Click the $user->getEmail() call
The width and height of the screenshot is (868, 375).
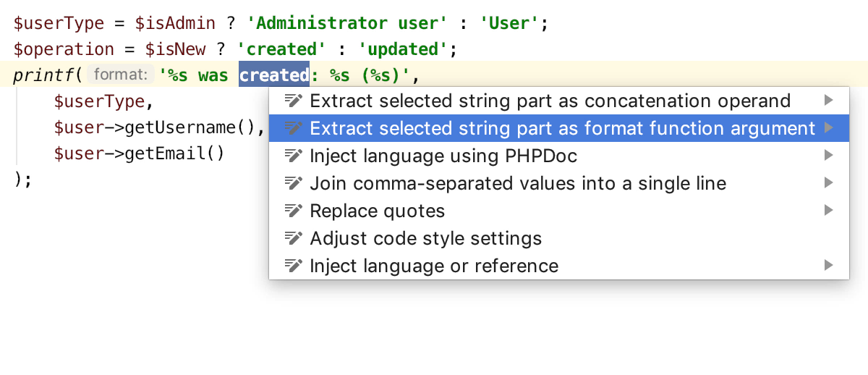click(139, 153)
